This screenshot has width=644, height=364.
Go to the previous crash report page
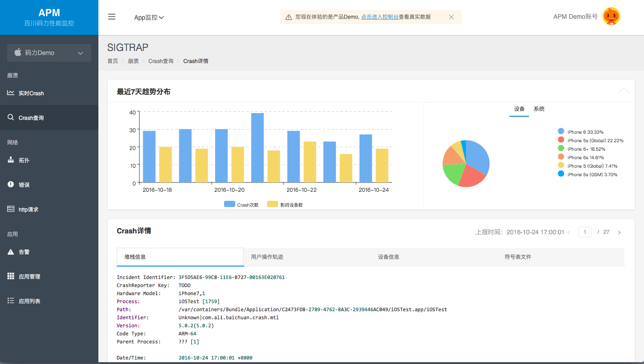[568, 233]
